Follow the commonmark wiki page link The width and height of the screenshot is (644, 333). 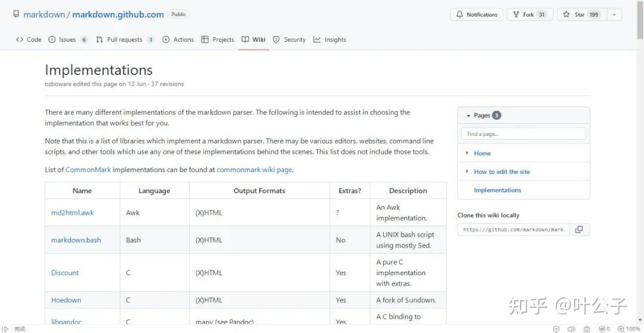pyautogui.click(x=254, y=169)
